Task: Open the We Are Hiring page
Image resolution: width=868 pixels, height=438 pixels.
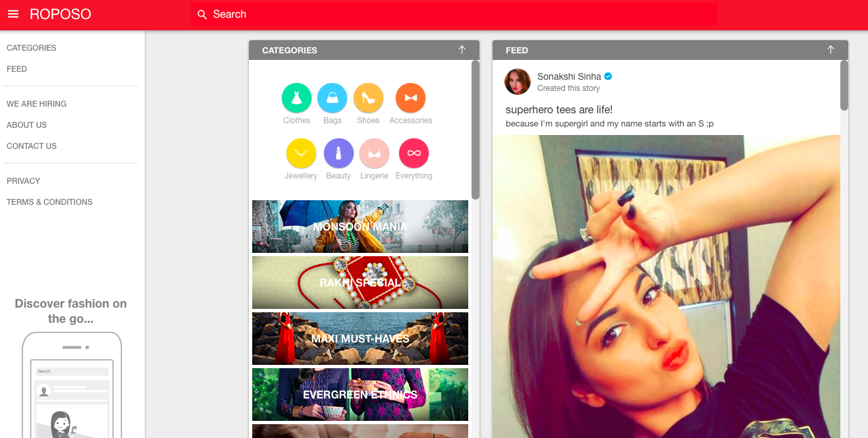Action: (x=37, y=104)
